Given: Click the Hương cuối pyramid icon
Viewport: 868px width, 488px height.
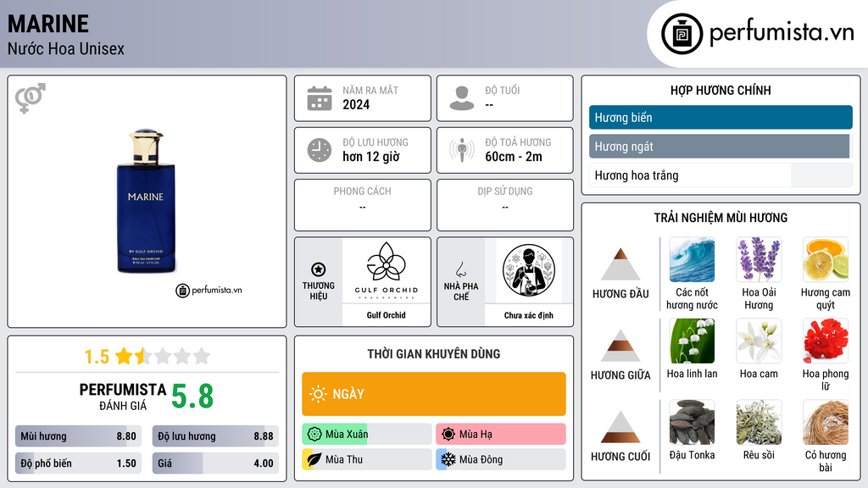Looking at the screenshot, I should pyautogui.click(x=620, y=427).
